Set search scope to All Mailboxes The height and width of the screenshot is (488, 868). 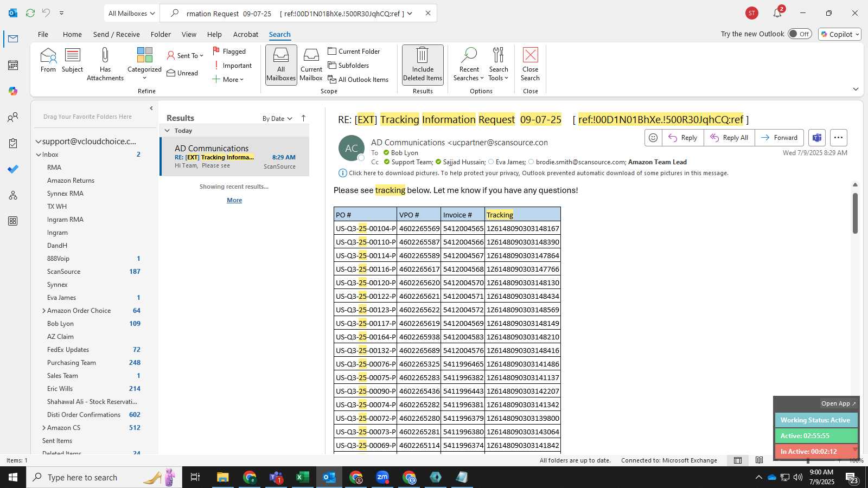pos(281,65)
